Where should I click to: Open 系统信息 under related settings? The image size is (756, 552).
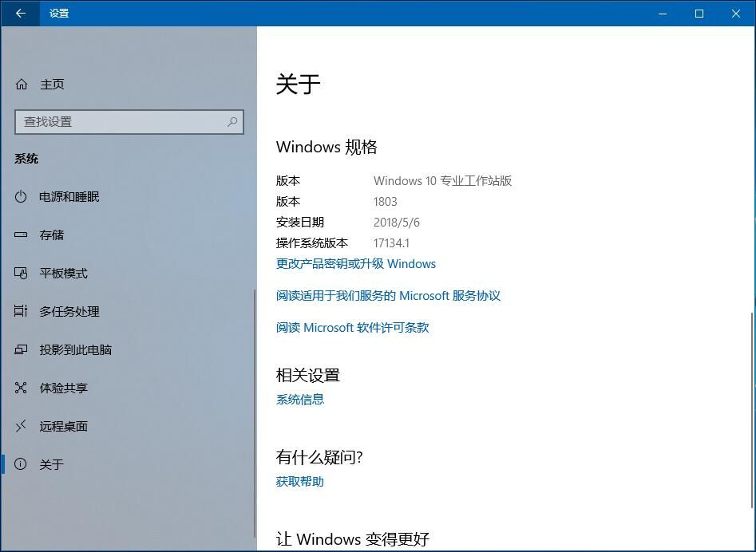point(300,400)
